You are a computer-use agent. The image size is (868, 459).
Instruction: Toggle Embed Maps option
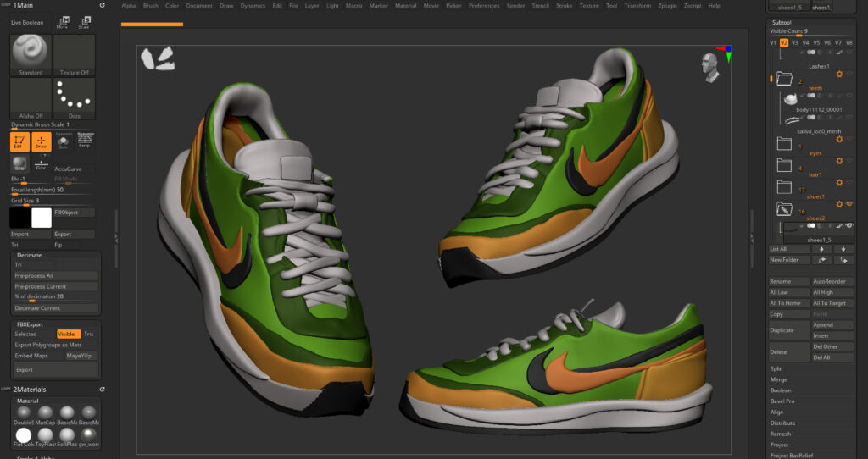pos(37,356)
